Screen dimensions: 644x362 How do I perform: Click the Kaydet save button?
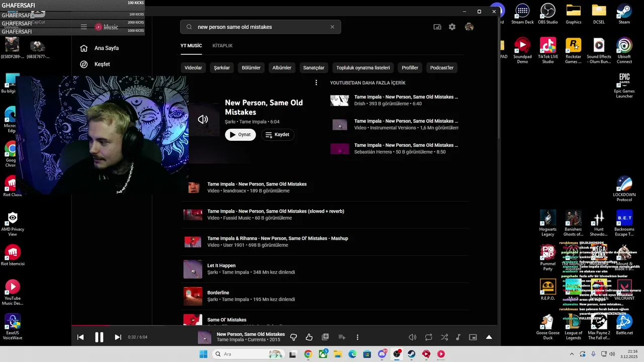(x=278, y=135)
